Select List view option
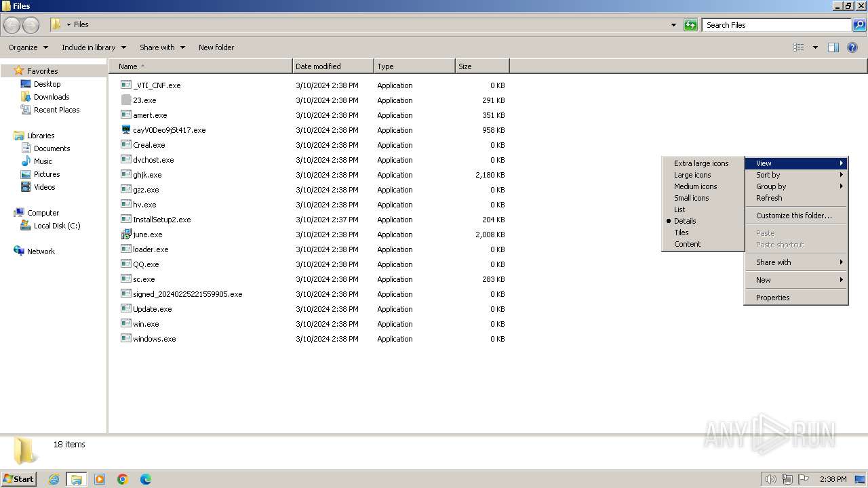The height and width of the screenshot is (488, 868). (x=703, y=209)
